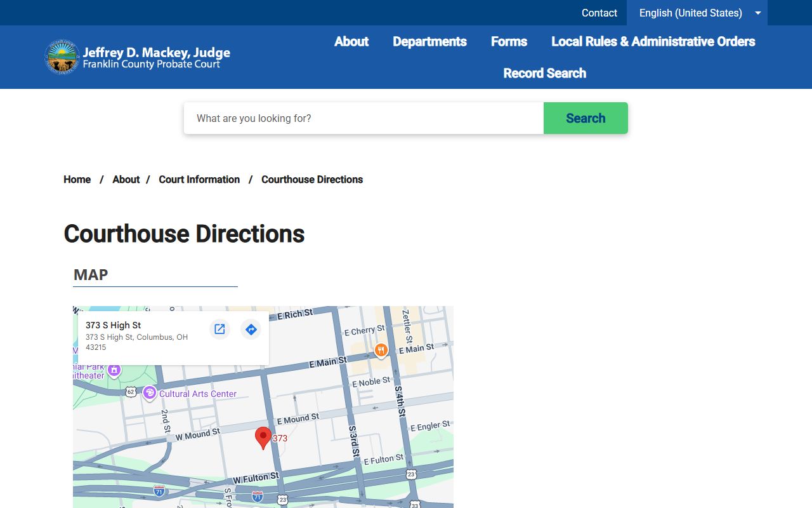Click the S 4th St street label
The image size is (812, 508).
point(400,401)
